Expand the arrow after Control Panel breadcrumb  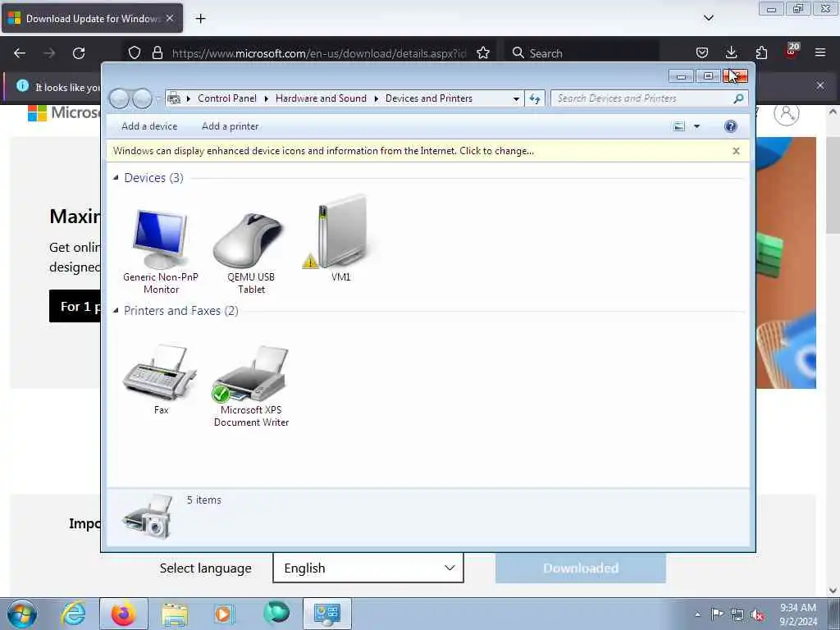tap(267, 98)
